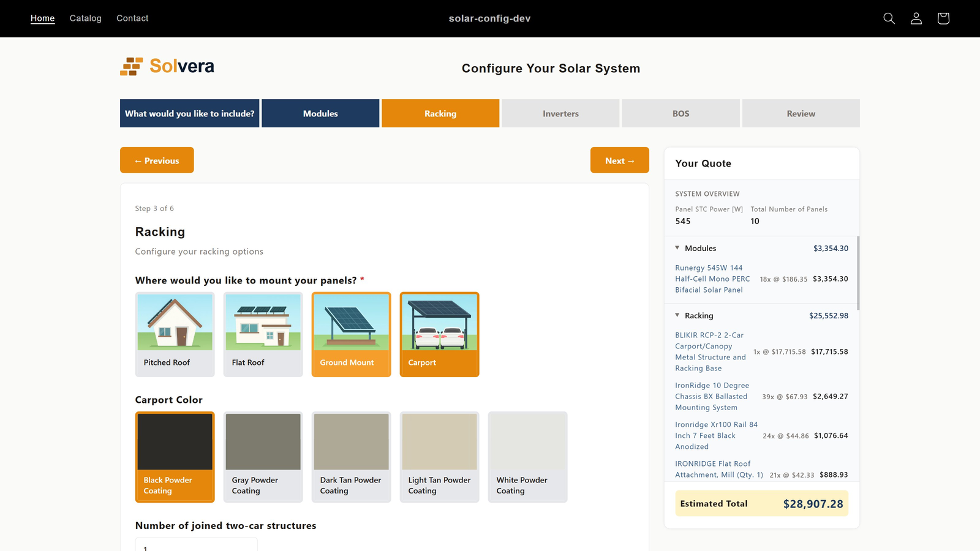The width and height of the screenshot is (980, 551).
Task: Click the Racking subtotal $25,552.98
Action: [829, 316]
